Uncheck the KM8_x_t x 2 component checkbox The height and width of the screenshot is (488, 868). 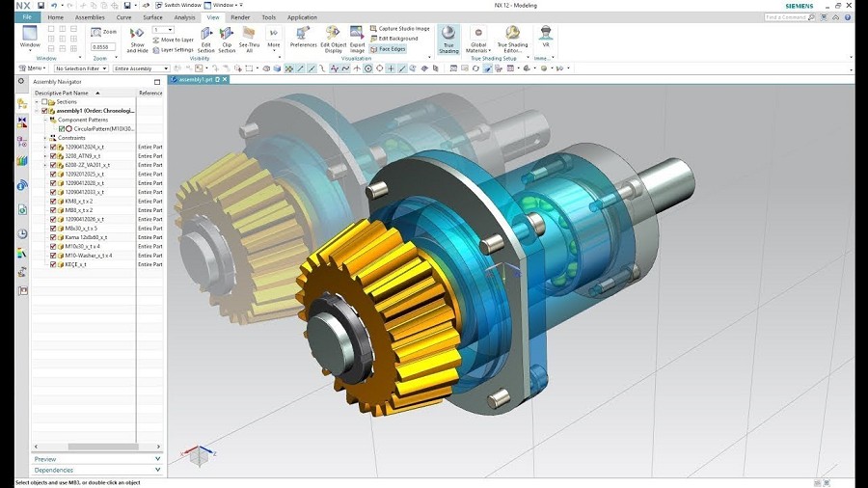click(x=53, y=201)
